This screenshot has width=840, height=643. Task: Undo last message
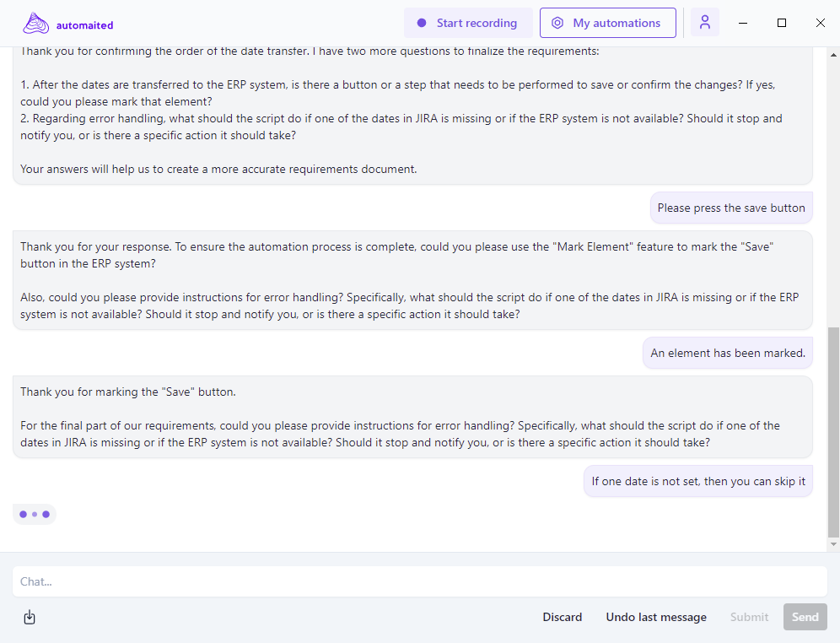(656, 617)
